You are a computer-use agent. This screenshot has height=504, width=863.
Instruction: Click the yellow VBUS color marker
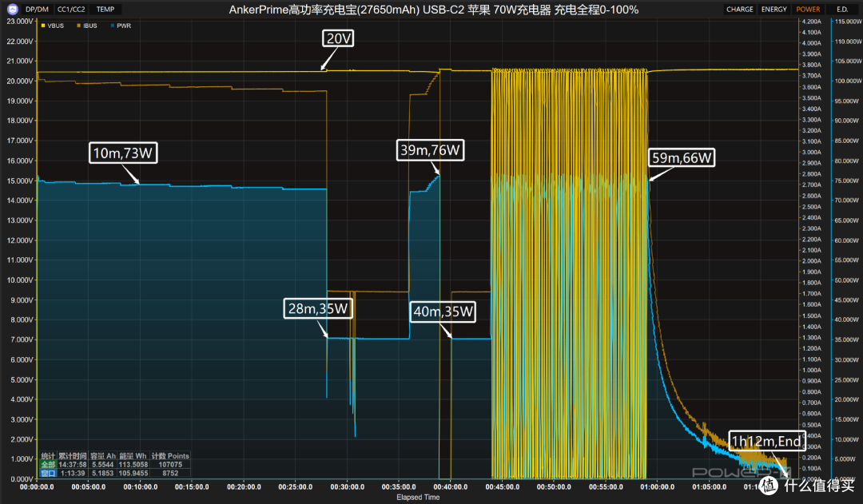point(43,26)
